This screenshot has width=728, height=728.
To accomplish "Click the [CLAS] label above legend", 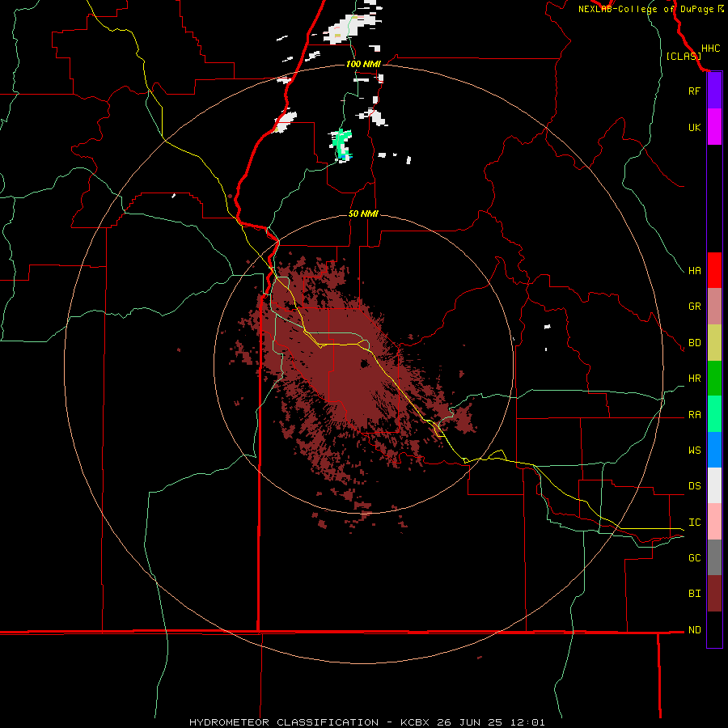I will click(x=683, y=57).
